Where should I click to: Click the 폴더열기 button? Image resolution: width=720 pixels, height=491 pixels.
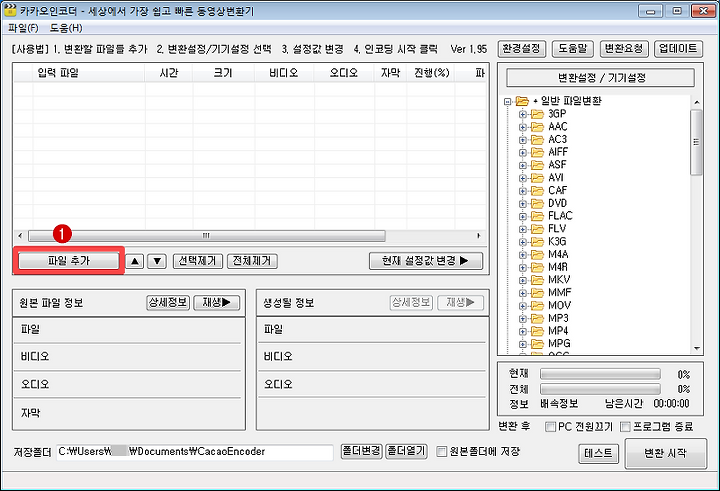pyautogui.click(x=406, y=451)
